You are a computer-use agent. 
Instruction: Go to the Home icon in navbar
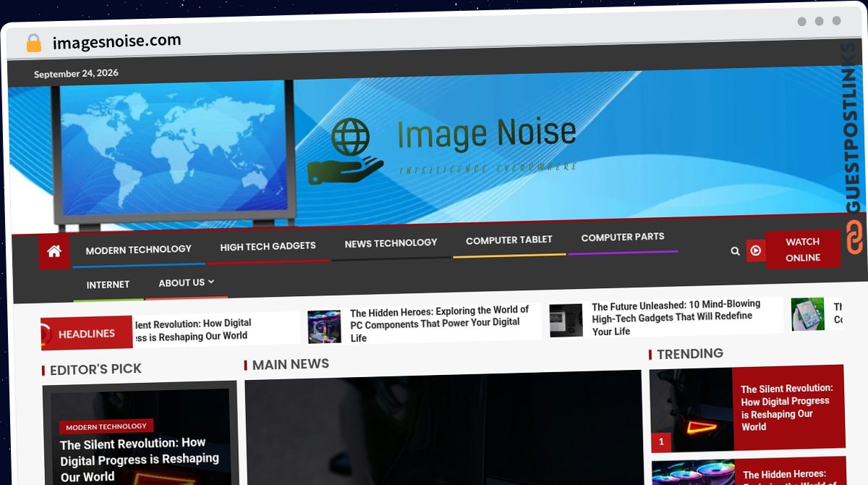[54, 252]
